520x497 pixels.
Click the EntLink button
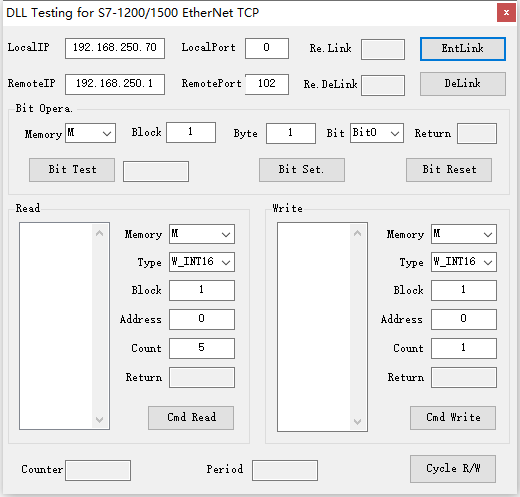pyautogui.click(x=463, y=49)
